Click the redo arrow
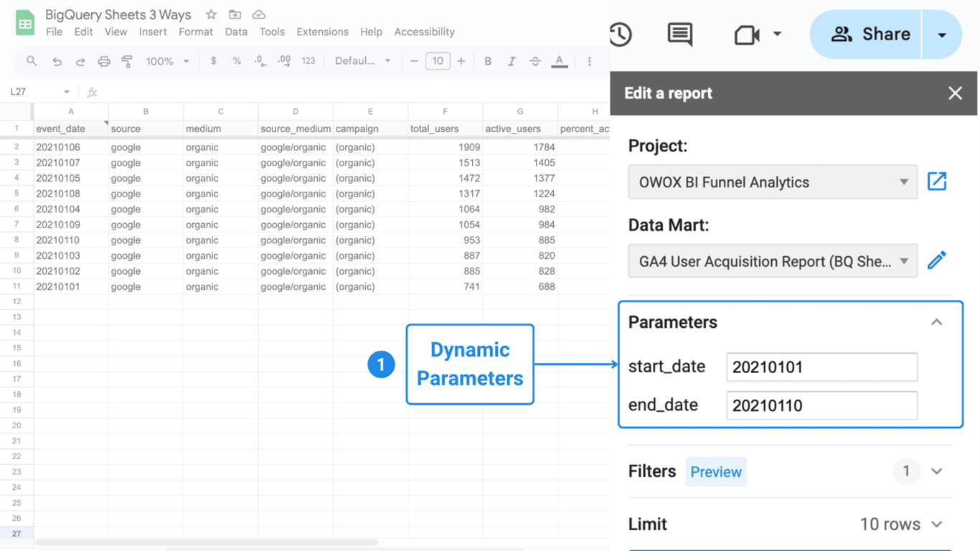Viewport: 980px width, 551px height. [x=80, y=62]
